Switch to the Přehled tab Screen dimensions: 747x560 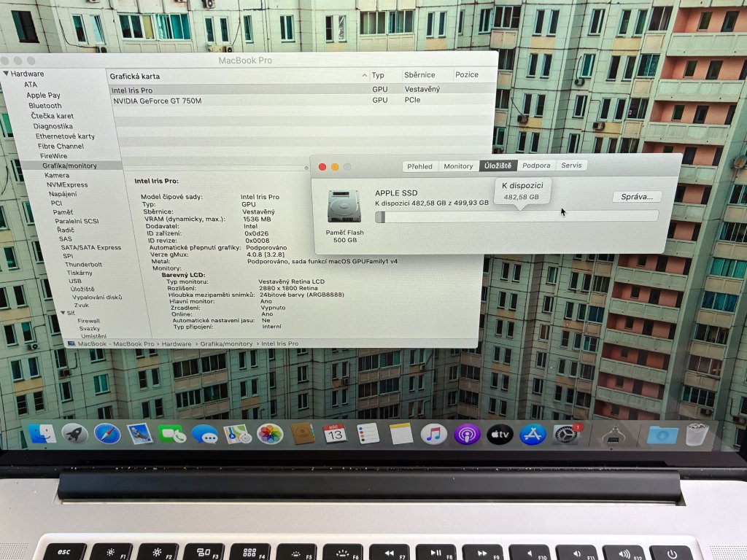click(x=419, y=166)
